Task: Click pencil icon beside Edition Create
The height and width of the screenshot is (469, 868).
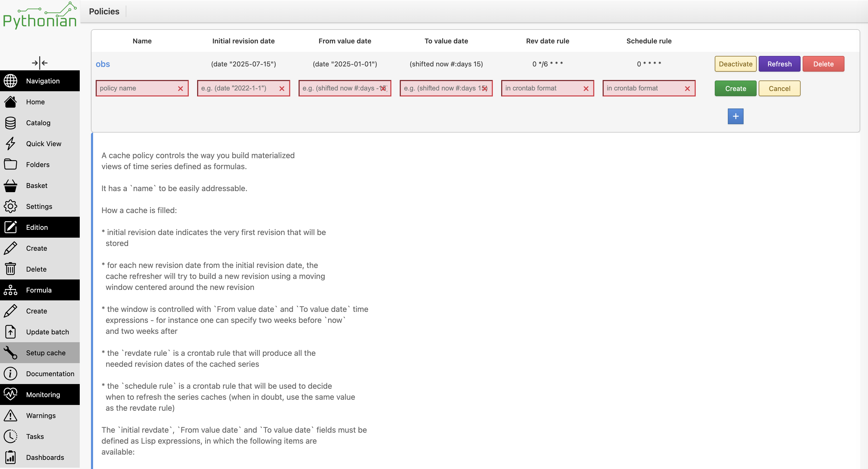Action: coord(10,248)
